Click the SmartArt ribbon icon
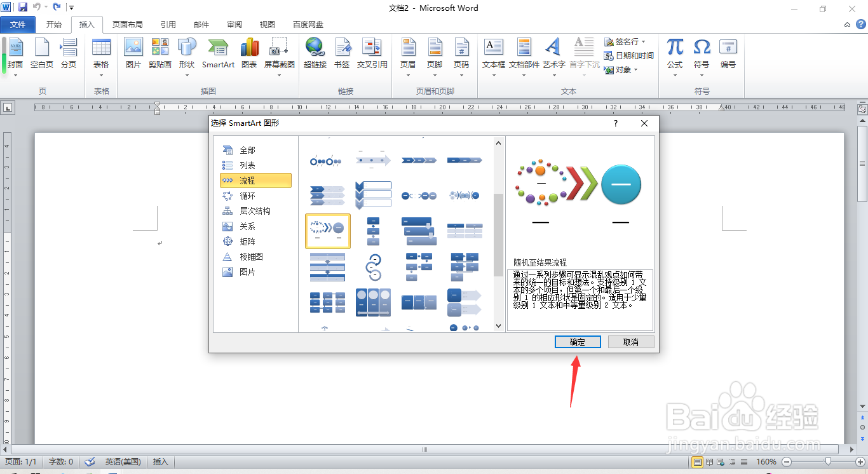 tap(218, 53)
